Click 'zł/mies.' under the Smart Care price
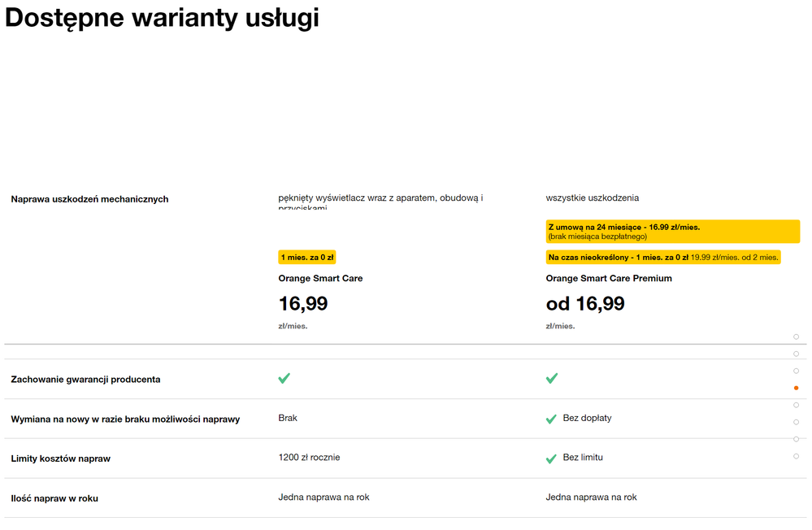This screenshot has width=812, height=530. [x=293, y=327]
